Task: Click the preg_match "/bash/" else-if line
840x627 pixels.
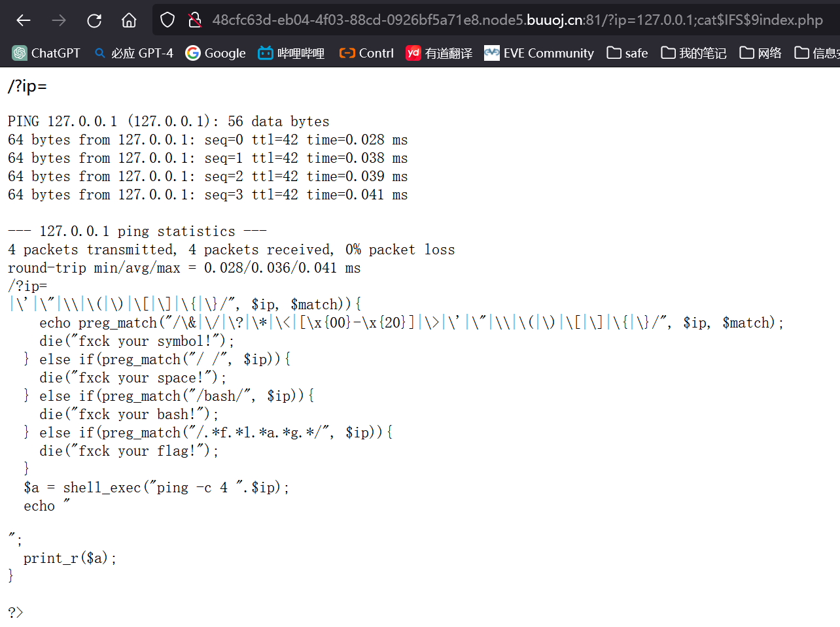Action: (x=169, y=396)
